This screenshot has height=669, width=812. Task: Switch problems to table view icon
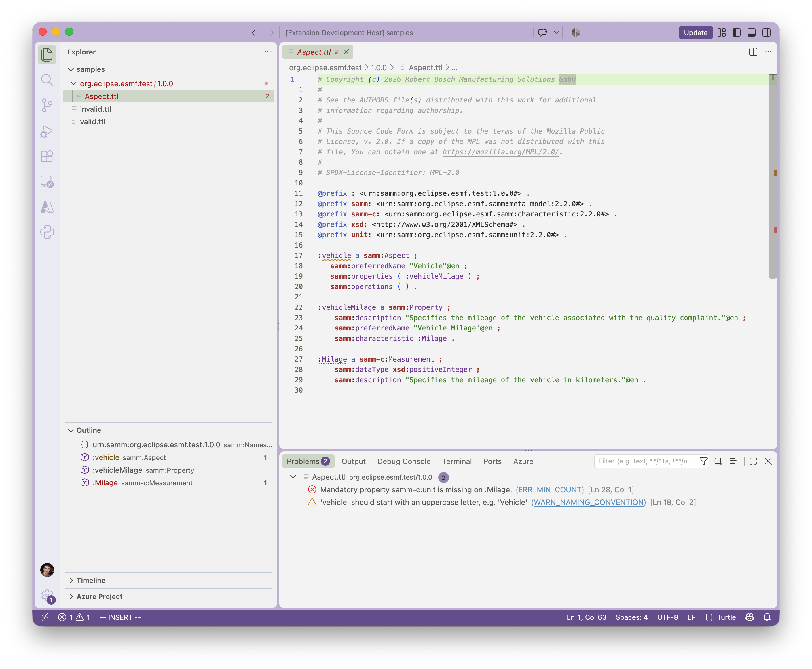[733, 461]
